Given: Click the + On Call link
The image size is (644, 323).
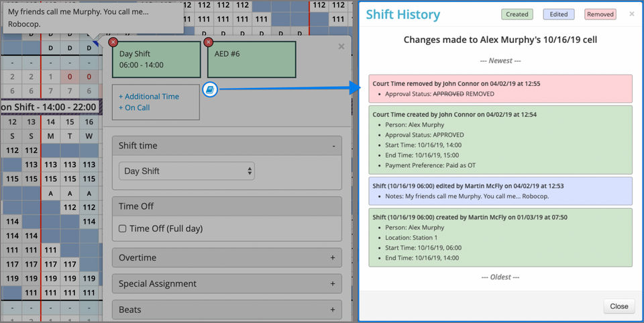Looking at the screenshot, I should coord(134,107).
